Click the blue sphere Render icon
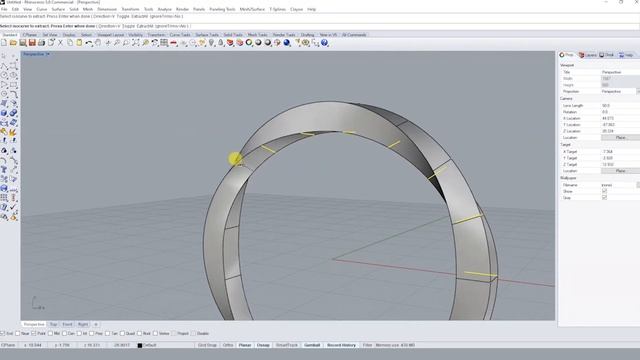The width and height of the screenshot is (640, 360). pyautogui.click(x=287, y=43)
